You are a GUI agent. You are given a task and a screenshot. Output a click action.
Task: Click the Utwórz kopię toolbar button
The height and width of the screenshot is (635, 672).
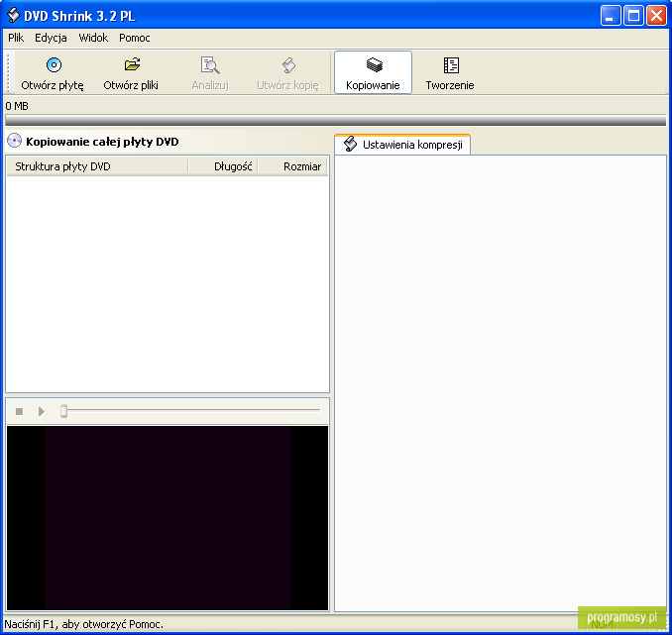click(x=287, y=73)
